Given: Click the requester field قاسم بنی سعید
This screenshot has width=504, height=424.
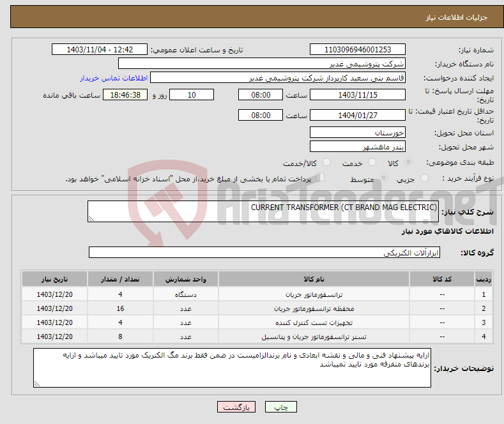Looking at the screenshot, I should 278,78.
